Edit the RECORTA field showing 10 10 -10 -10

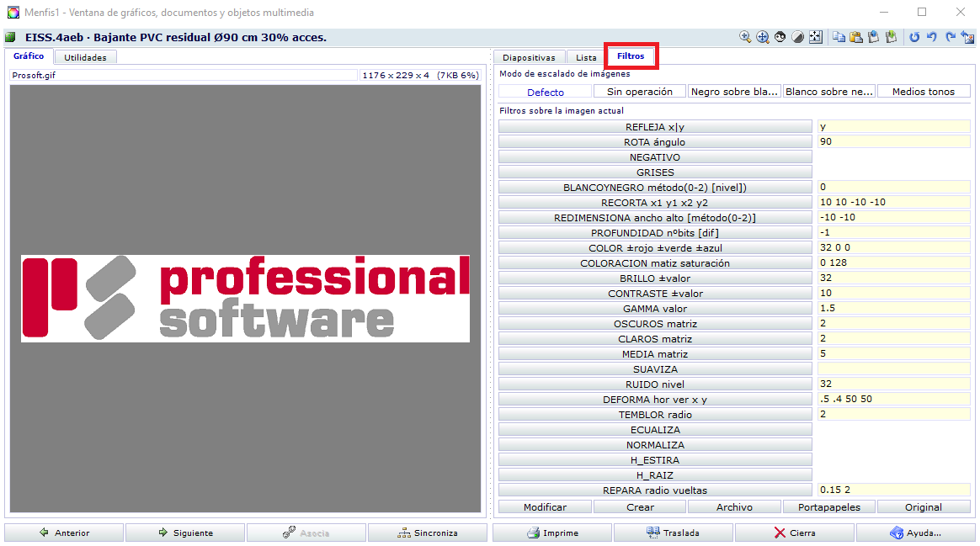[894, 203]
